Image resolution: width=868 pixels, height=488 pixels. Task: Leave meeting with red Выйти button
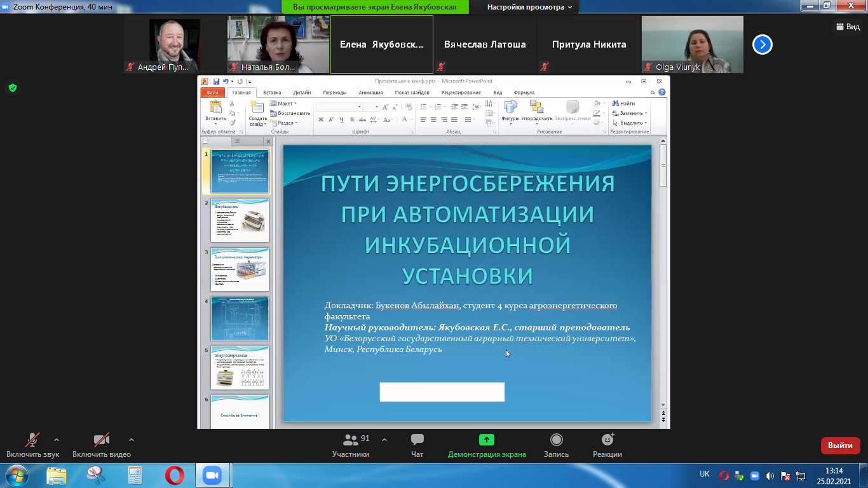point(840,445)
